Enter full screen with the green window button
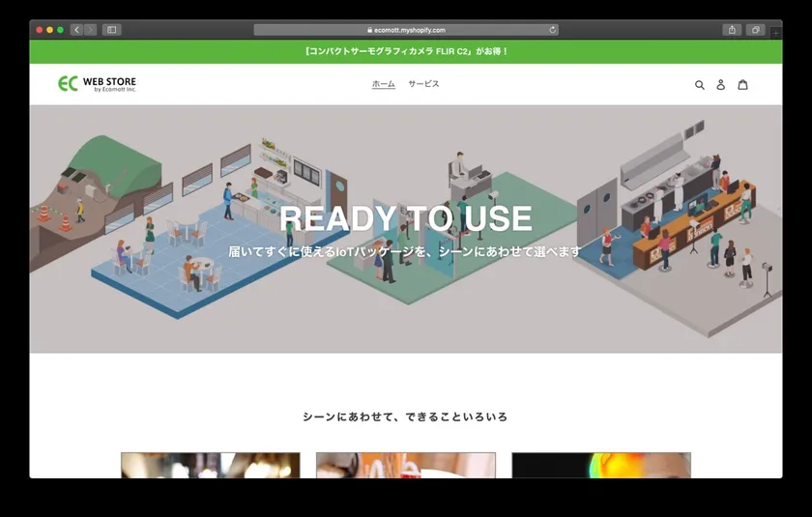This screenshot has width=812, height=517. [60, 30]
